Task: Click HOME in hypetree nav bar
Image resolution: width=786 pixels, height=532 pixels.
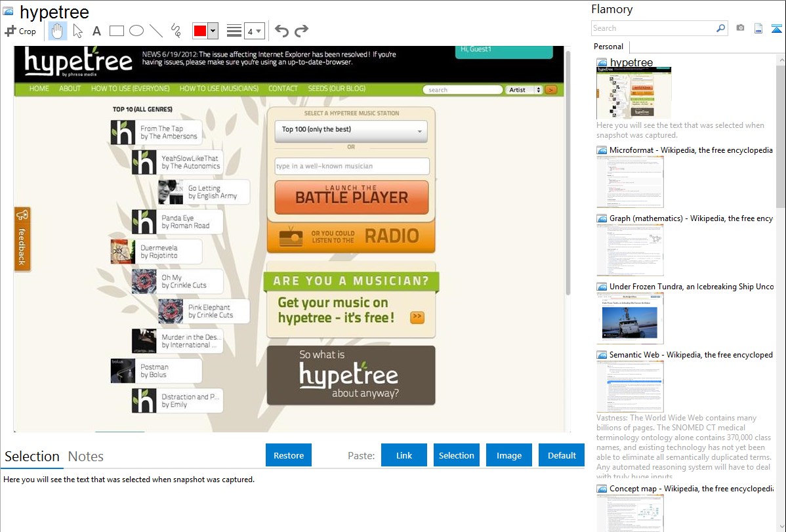Action: (x=39, y=89)
